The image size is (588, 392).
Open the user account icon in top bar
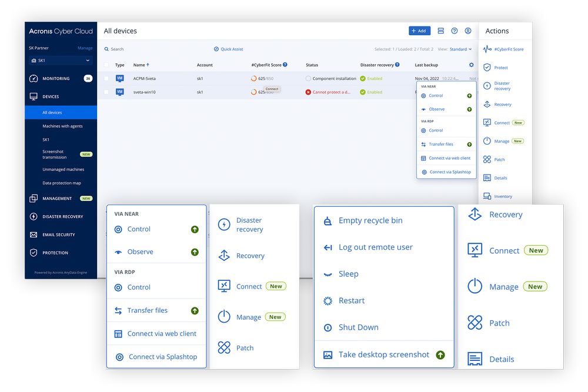[x=468, y=31]
